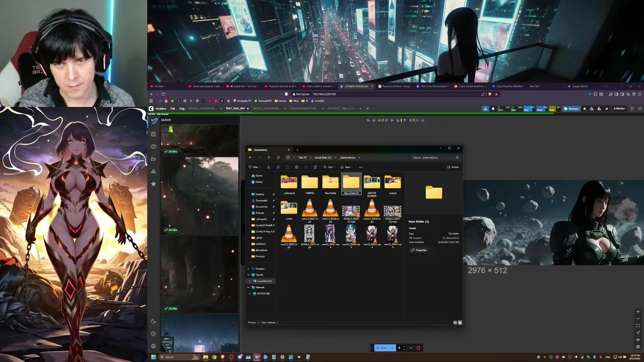644x362 pixels.
Task: Open ComfyUI settings gear icon
Action: point(153,346)
